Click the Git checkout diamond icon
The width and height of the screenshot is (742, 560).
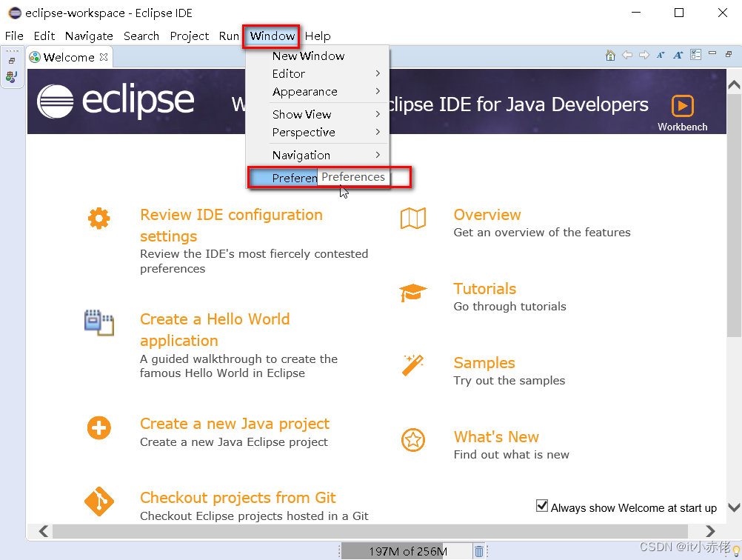click(x=99, y=501)
